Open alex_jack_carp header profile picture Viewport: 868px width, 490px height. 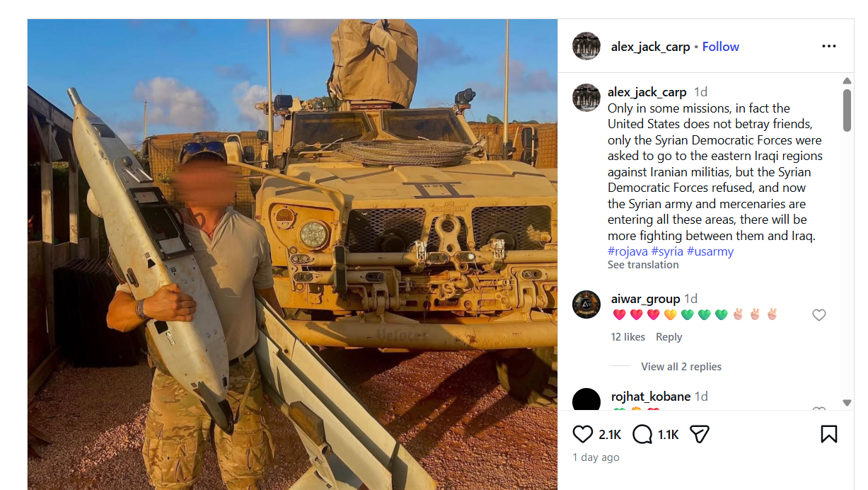586,46
